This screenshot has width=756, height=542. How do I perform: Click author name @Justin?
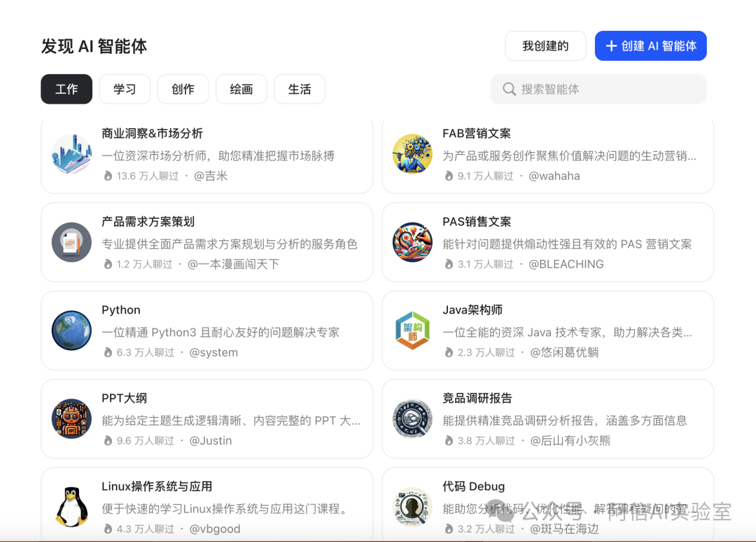point(211,440)
